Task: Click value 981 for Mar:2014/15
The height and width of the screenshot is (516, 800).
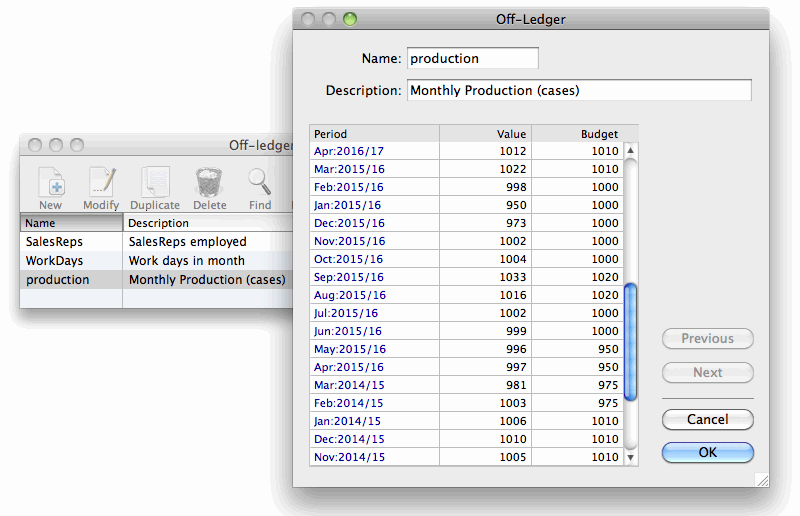Action: [485, 385]
